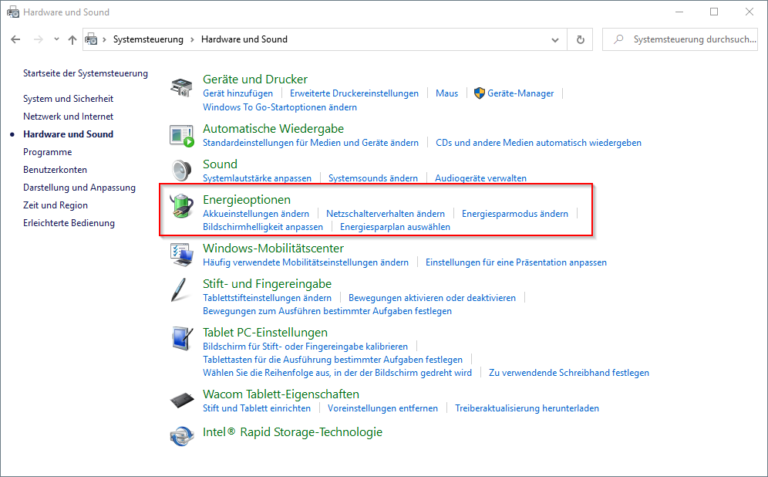Open the Sound heading link
This screenshot has width=768, height=477.
[x=220, y=164]
